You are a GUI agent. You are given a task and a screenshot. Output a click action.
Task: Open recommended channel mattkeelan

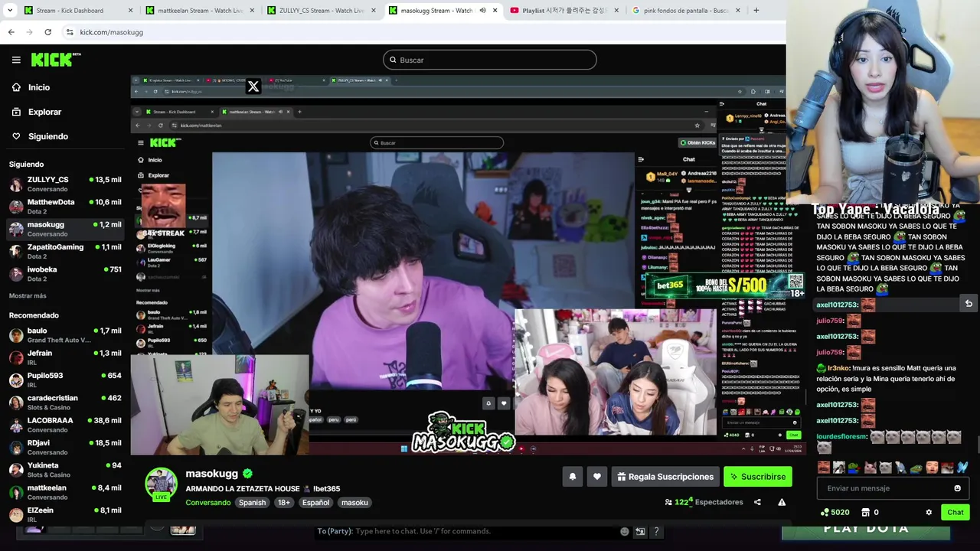click(x=65, y=492)
